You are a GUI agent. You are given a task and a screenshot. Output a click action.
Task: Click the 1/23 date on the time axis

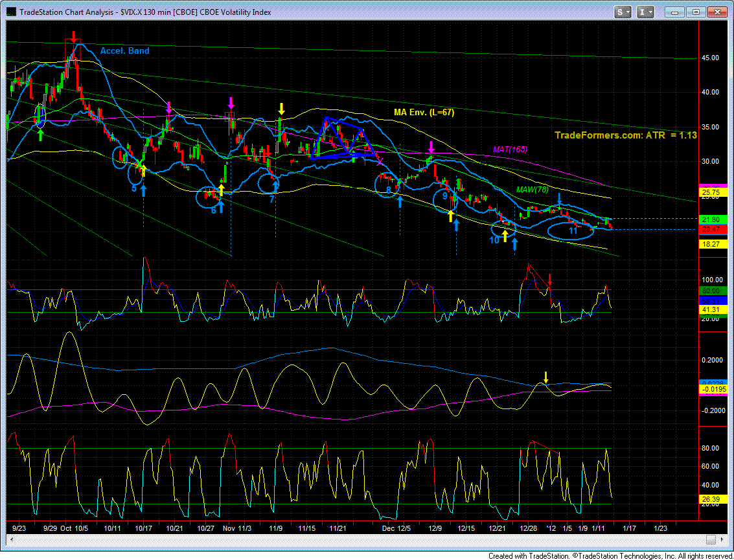(660, 528)
